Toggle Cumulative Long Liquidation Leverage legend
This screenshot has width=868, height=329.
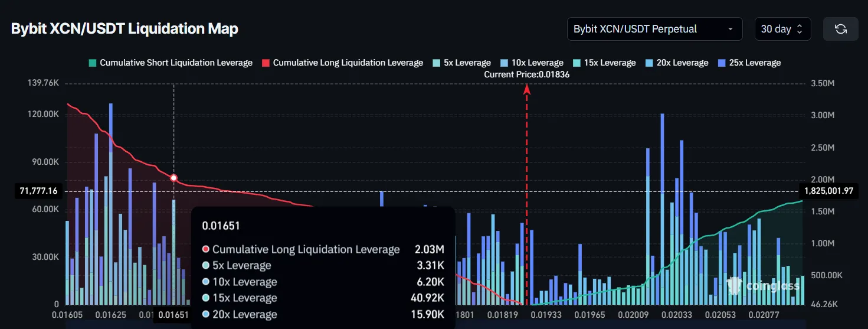pyautogui.click(x=342, y=63)
